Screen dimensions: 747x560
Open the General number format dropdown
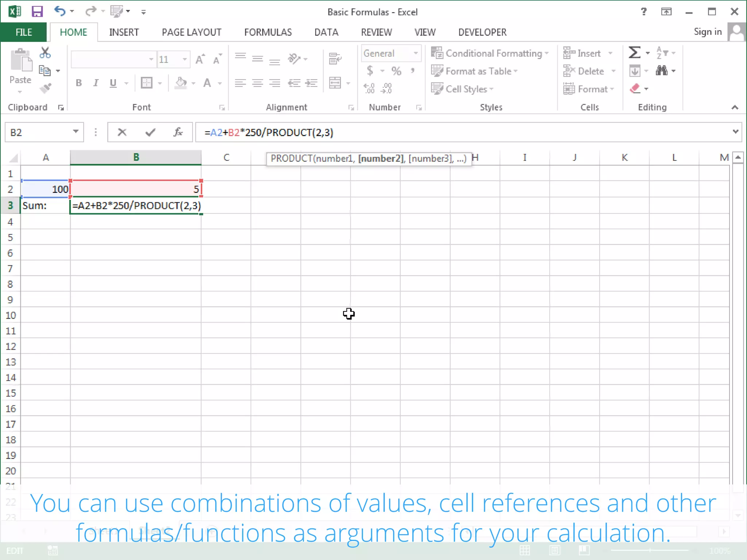[x=415, y=53]
